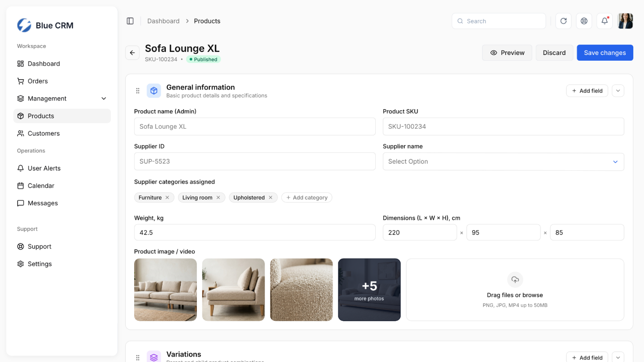The height and width of the screenshot is (362, 644).
Task: Click the Blue CRM logo icon
Action: point(24,25)
